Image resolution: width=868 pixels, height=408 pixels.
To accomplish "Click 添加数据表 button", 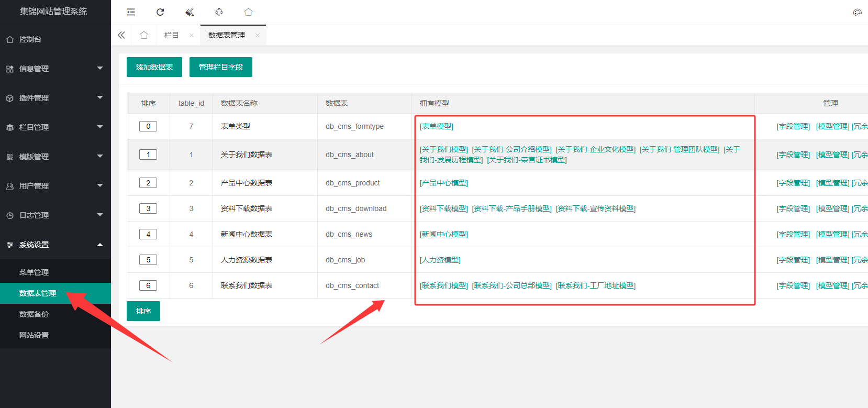I will pyautogui.click(x=154, y=67).
